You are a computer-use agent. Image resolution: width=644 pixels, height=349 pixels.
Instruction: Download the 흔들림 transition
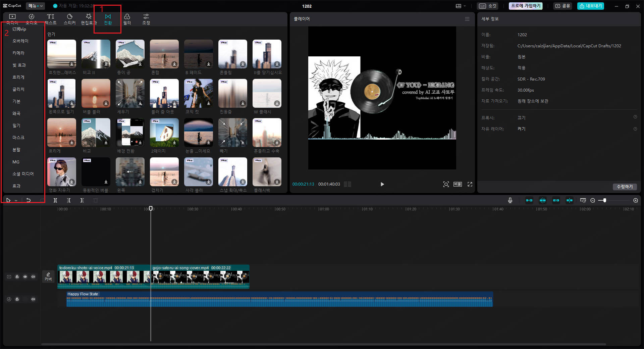pyautogui.click(x=243, y=64)
